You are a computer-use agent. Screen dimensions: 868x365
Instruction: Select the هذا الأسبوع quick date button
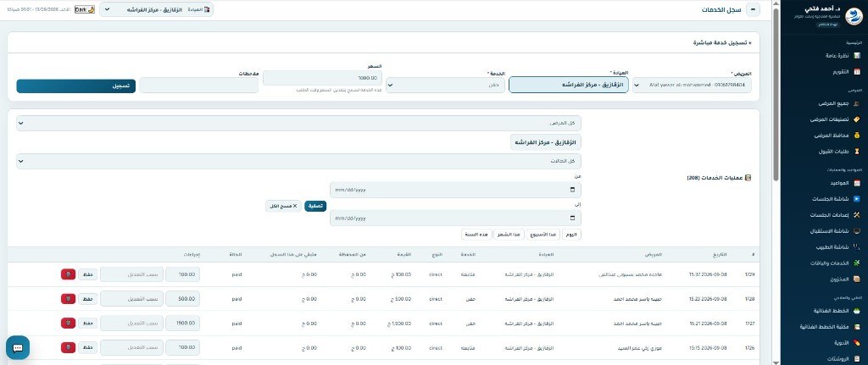(543, 235)
